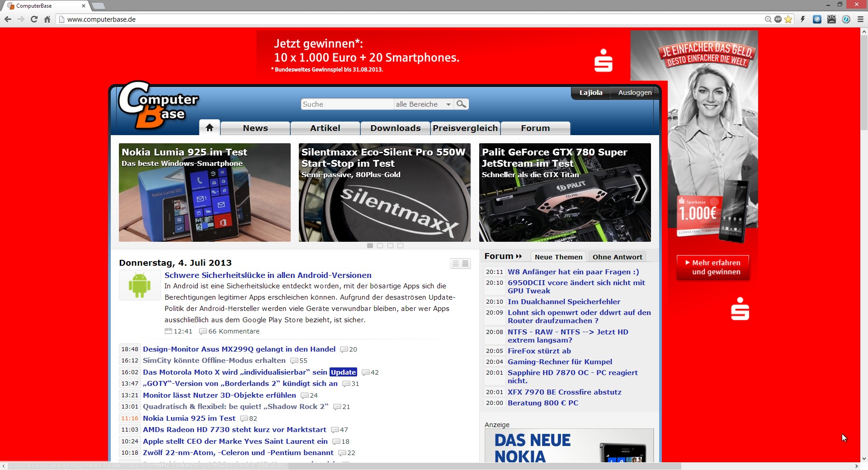Expand the 'alle Bereiche' search scope dropdown

coord(423,104)
